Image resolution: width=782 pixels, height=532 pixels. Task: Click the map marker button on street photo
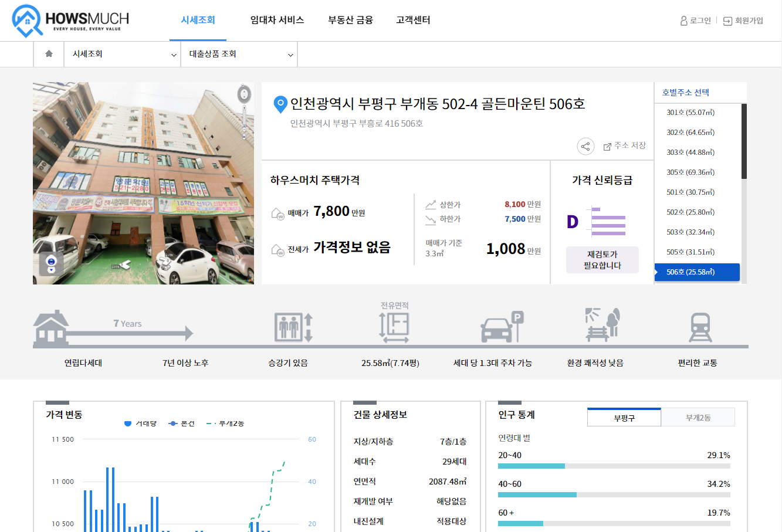[51, 263]
